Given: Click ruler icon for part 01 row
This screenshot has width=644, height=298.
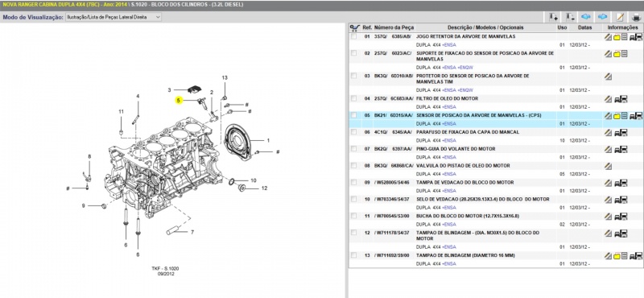Looking at the screenshot, I should 609,37.
